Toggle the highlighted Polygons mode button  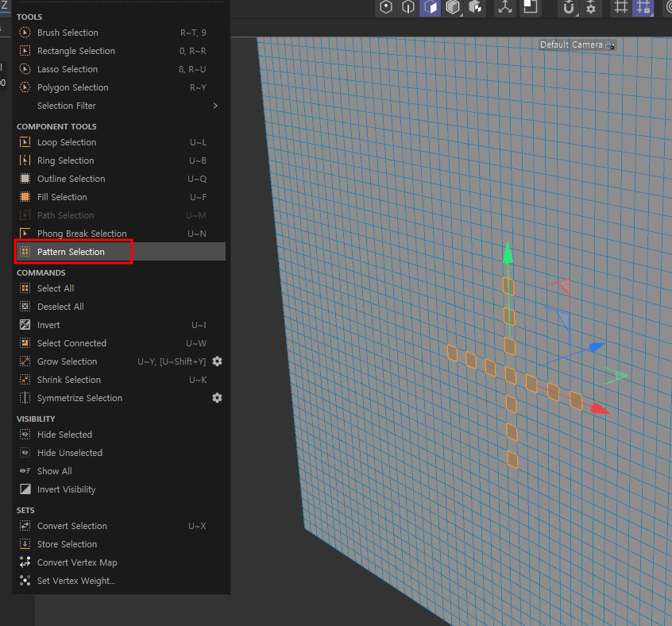pyautogui.click(x=431, y=7)
